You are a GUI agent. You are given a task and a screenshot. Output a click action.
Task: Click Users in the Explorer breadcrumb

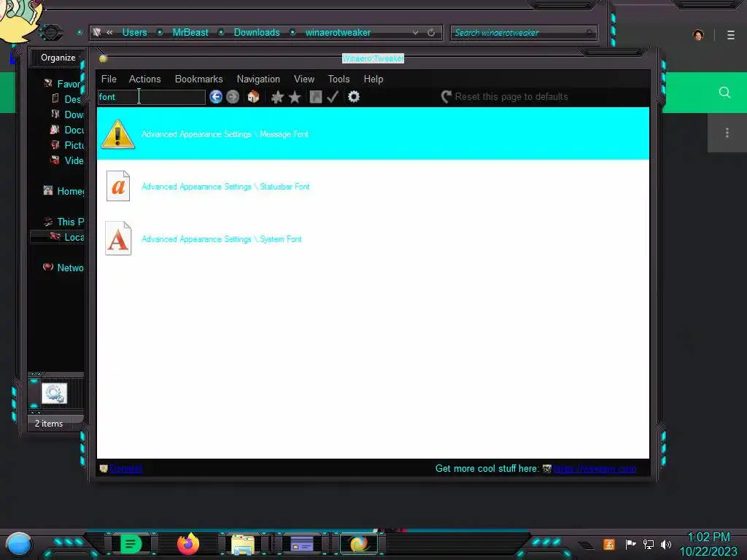coord(134,32)
